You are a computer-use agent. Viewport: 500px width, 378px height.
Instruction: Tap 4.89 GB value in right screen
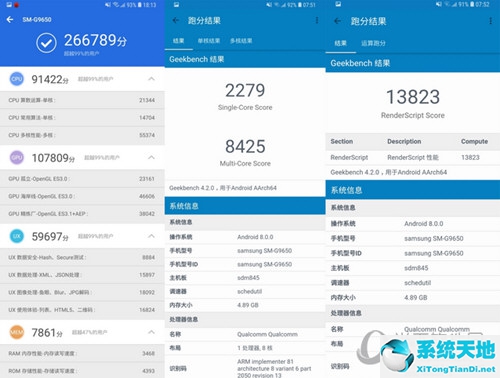pos(416,298)
